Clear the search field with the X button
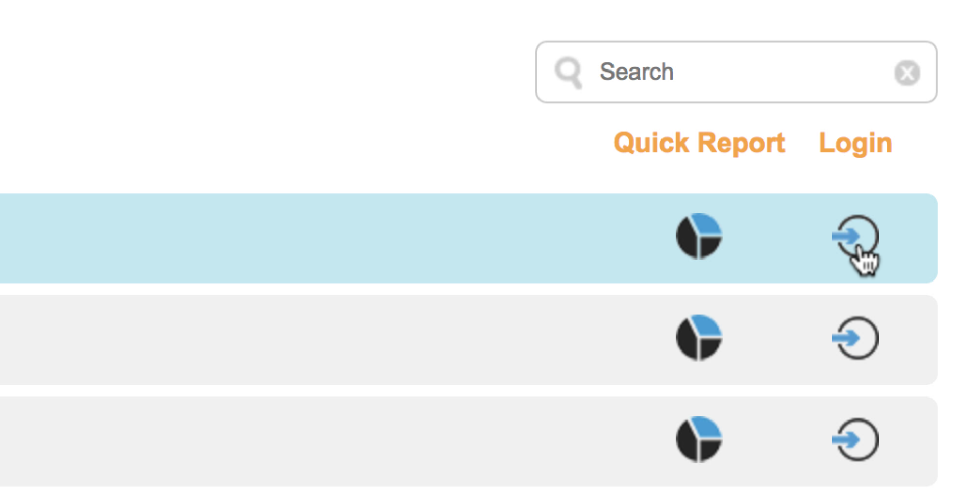This screenshot has width=980, height=491. 907,73
